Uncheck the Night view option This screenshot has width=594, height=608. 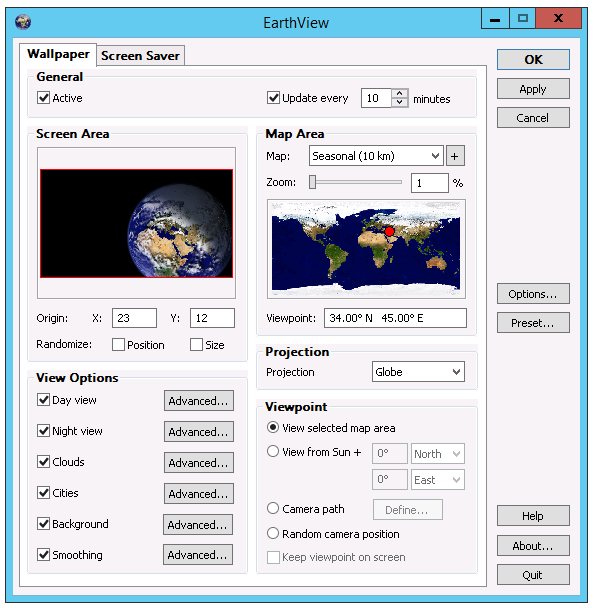[x=43, y=430]
